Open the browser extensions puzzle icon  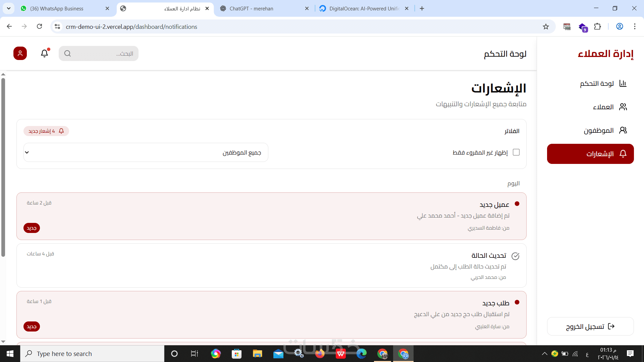tap(597, 27)
